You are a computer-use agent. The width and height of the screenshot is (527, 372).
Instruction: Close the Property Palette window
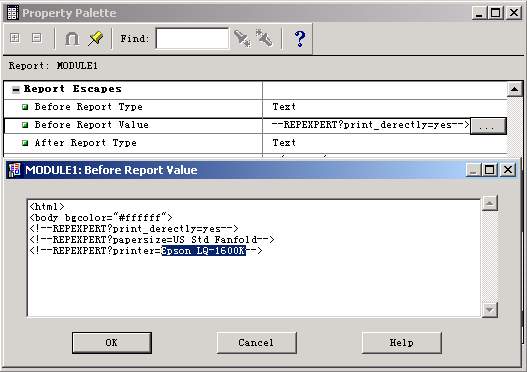(x=514, y=13)
